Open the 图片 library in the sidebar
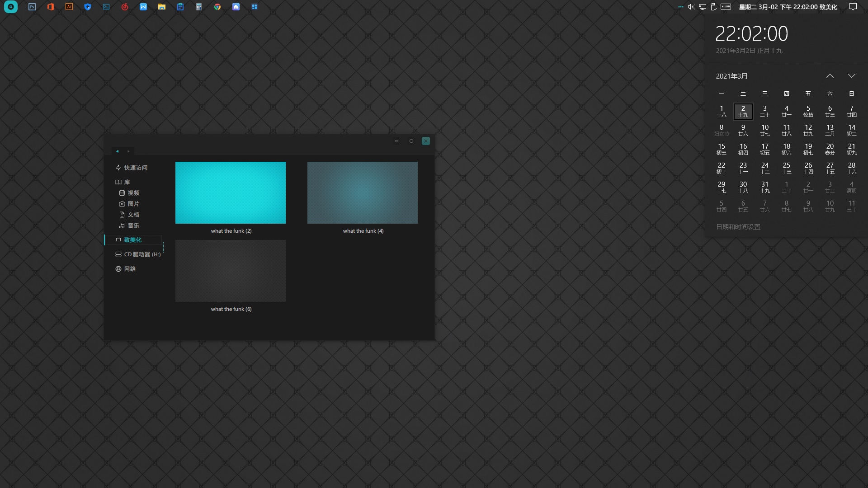Viewport: 868px width, 488px height. point(133,204)
